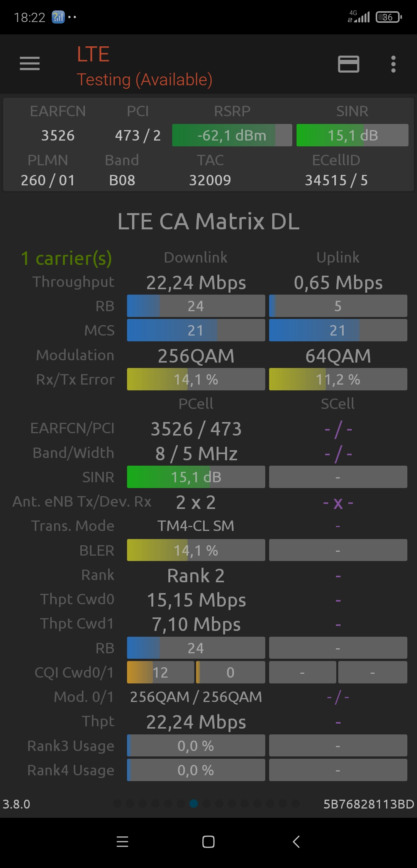Tap the signal app notification icon
The image size is (417, 868).
(58, 17)
